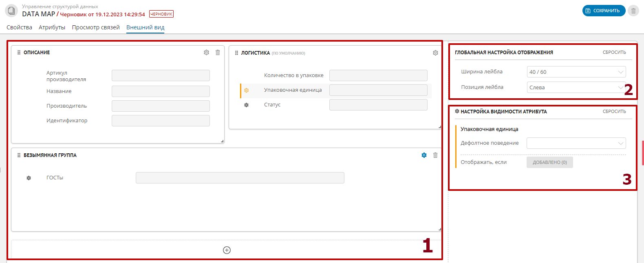Expand the Ширина лейбла dropdown
Image resolution: width=644 pixels, height=263 pixels.
[576, 72]
